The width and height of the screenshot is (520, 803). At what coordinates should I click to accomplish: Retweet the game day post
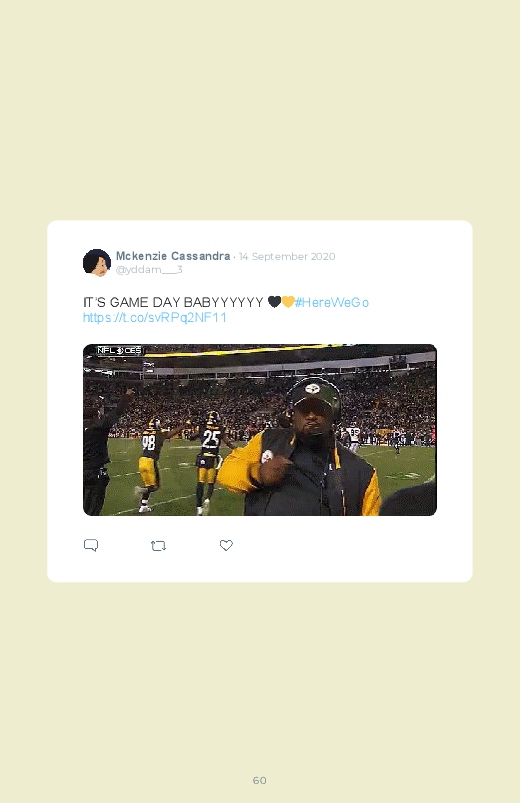tap(158, 546)
